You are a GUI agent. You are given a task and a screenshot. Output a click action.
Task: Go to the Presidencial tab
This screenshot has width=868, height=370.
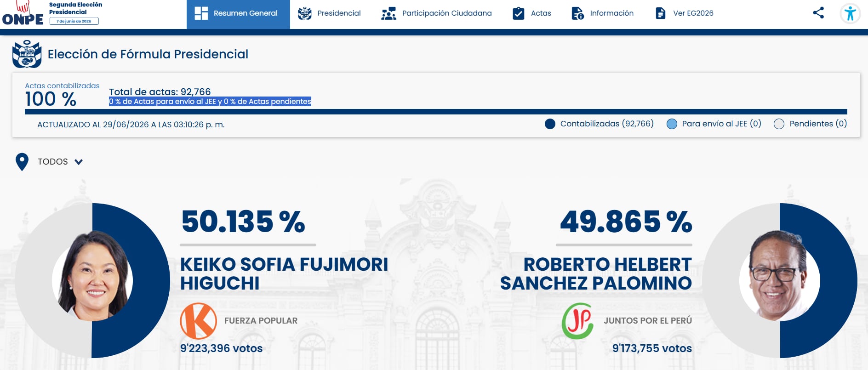329,13
